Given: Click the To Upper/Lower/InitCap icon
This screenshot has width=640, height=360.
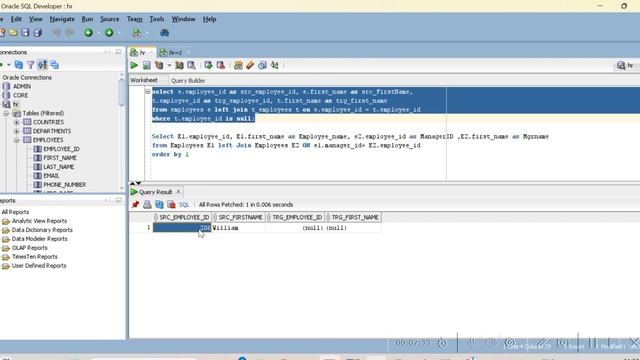Looking at the screenshot, I should pos(275,65).
